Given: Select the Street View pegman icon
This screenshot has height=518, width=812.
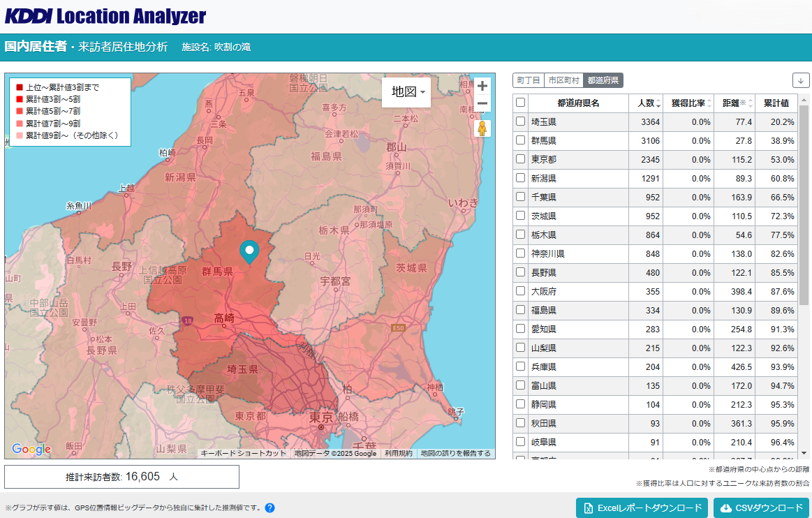Looking at the screenshot, I should click(482, 128).
